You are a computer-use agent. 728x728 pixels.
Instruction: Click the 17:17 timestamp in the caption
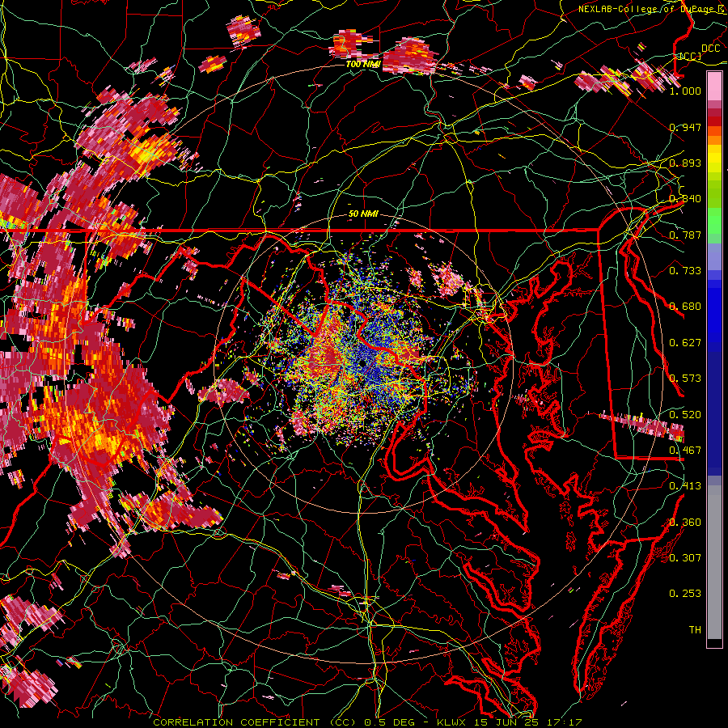pos(564,722)
